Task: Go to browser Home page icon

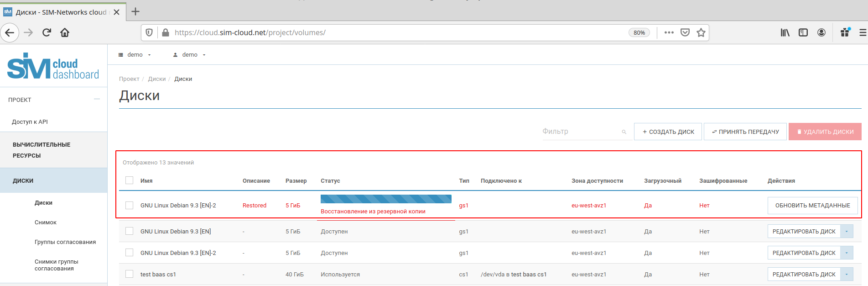Action: tap(65, 32)
